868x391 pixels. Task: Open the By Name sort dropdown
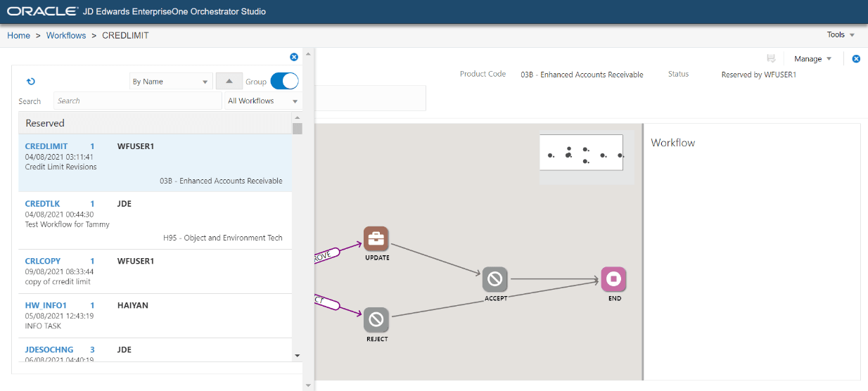(171, 82)
